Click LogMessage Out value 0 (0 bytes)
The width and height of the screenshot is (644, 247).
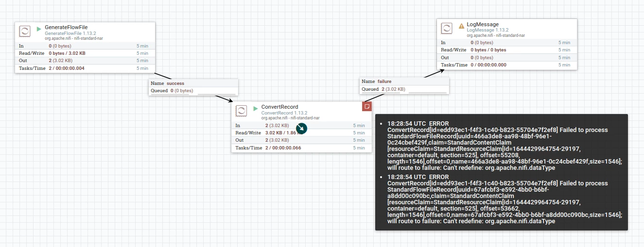(x=482, y=57)
